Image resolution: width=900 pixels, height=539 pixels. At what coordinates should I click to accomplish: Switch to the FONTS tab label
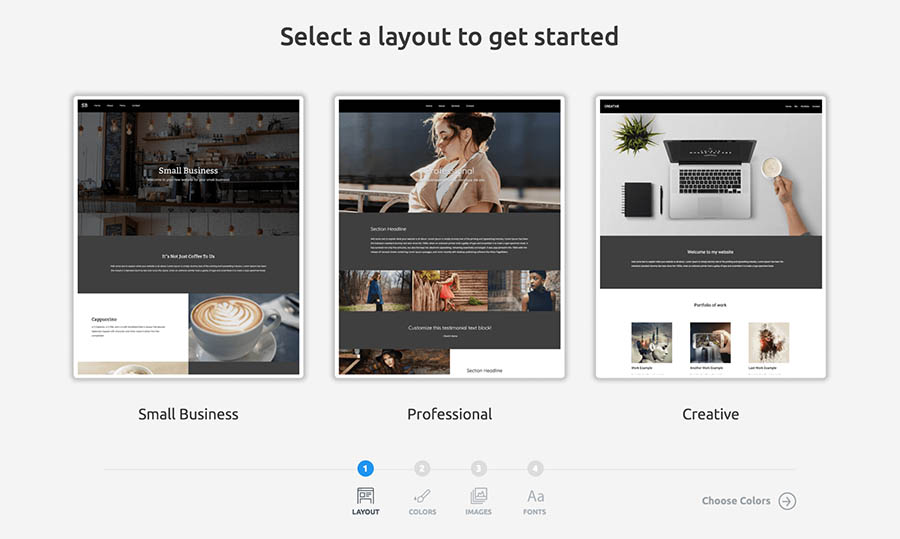pyautogui.click(x=534, y=512)
